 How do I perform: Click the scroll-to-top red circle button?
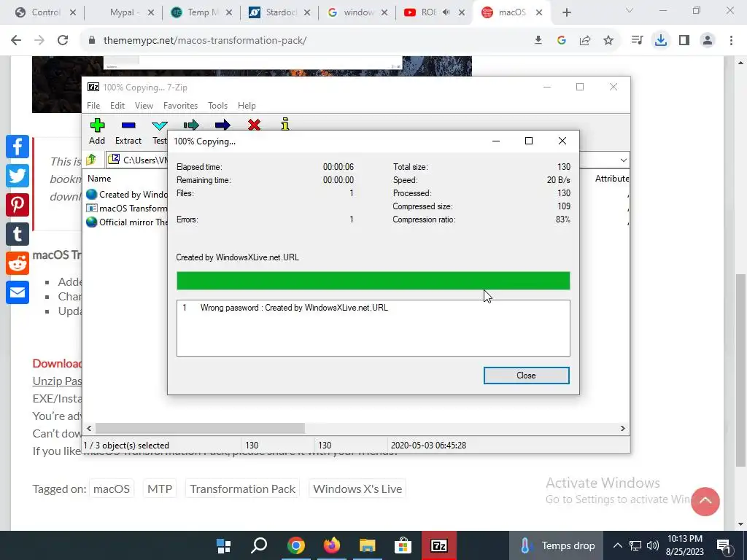click(705, 501)
